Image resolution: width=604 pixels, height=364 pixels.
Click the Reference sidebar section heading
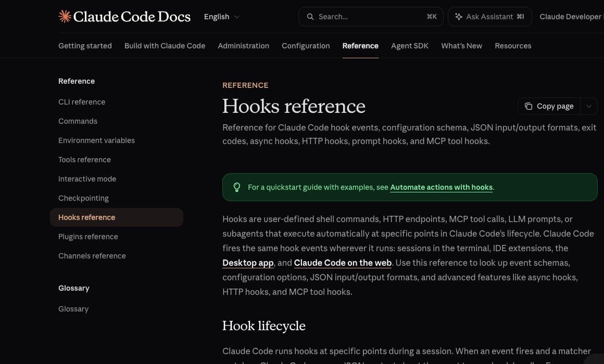77,81
